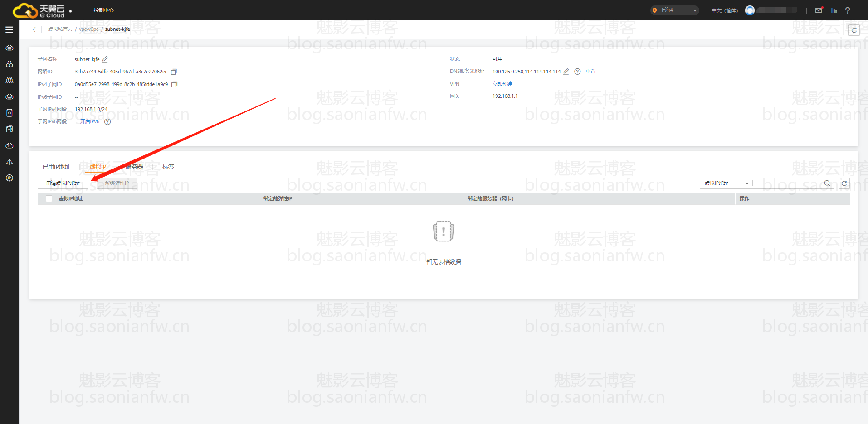
Task: Click the network ID 3cb7a744 value
Action: 121,72
